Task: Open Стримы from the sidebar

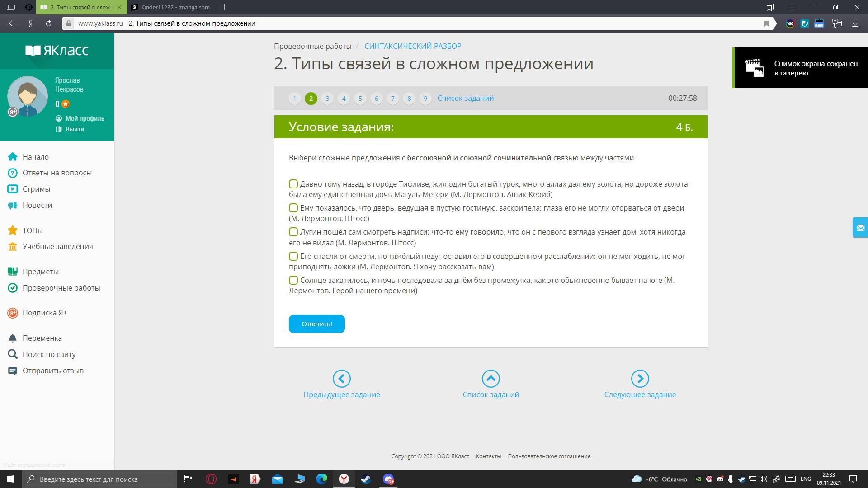Action: [36, 189]
